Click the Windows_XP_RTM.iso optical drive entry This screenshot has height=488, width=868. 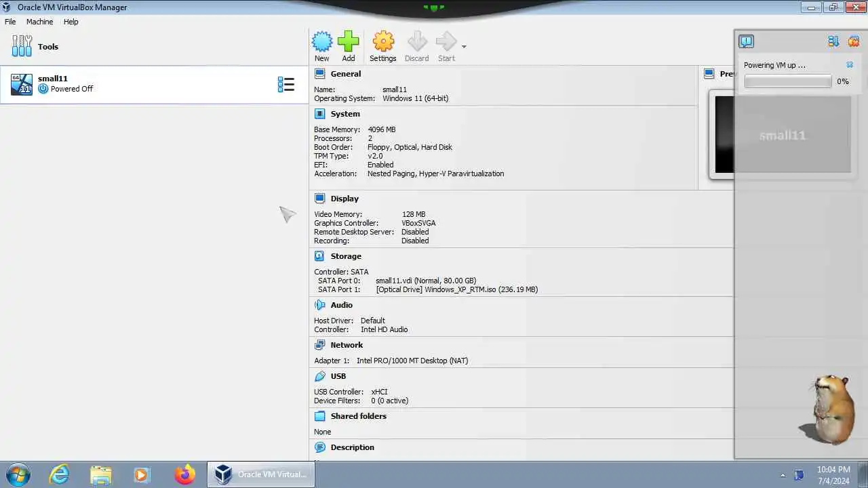point(457,289)
